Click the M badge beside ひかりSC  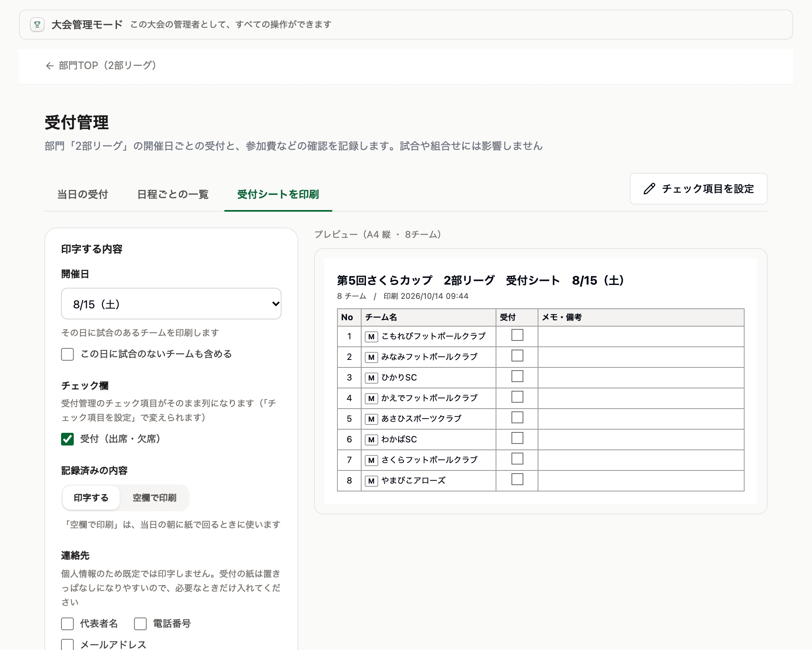[x=371, y=378]
